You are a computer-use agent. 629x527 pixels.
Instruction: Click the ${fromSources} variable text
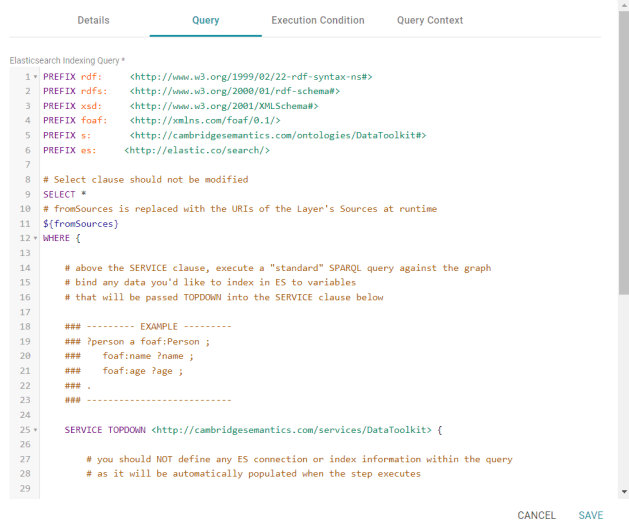tap(81, 223)
